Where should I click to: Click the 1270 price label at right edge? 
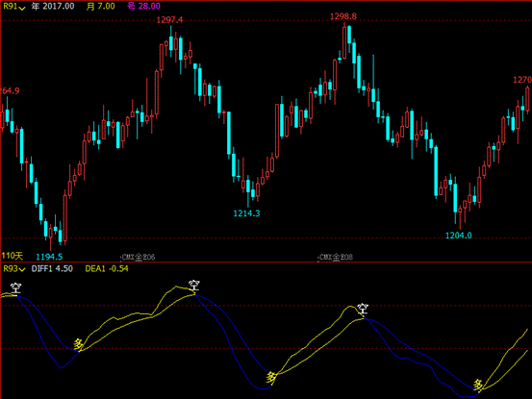point(522,80)
